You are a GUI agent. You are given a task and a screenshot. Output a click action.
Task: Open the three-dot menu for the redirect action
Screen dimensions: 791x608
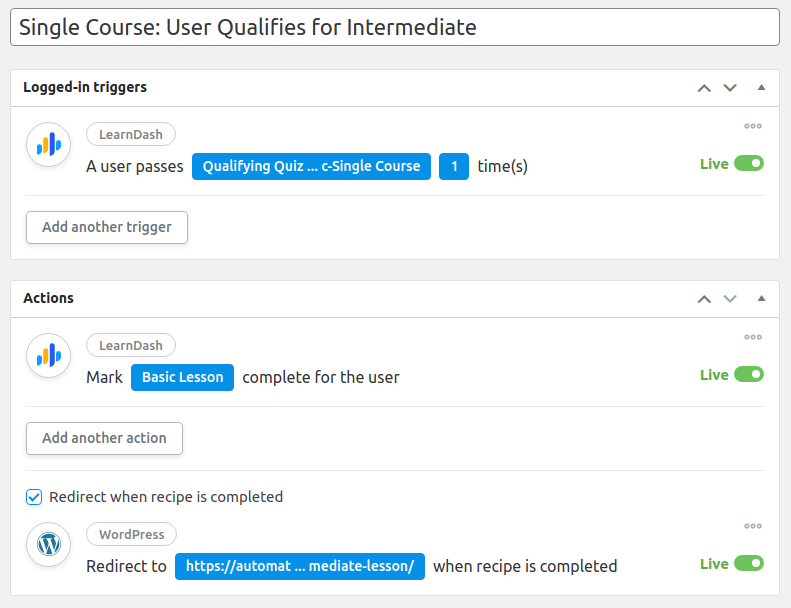[753, 526]
